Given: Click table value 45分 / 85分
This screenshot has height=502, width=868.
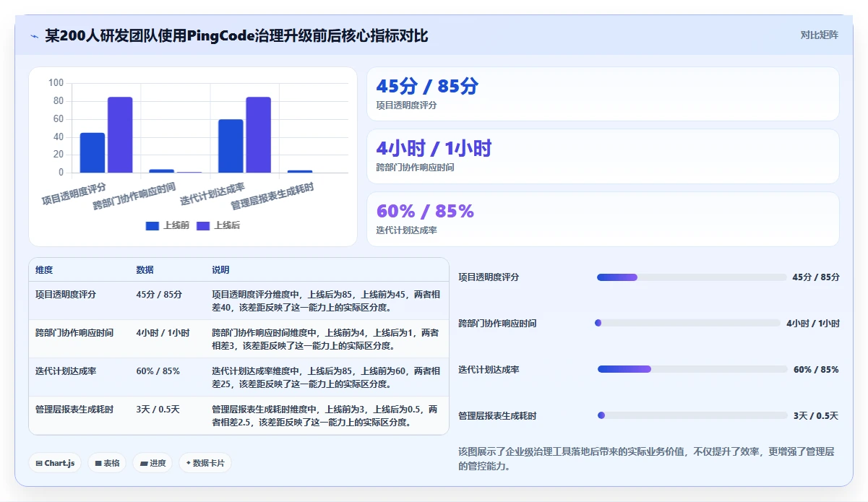Looking at the screenshot, I should (x=159, y=295).
